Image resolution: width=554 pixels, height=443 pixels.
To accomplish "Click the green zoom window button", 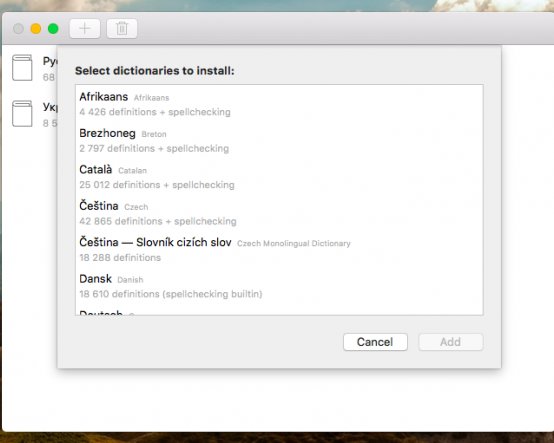I will (x=53, y=28).
